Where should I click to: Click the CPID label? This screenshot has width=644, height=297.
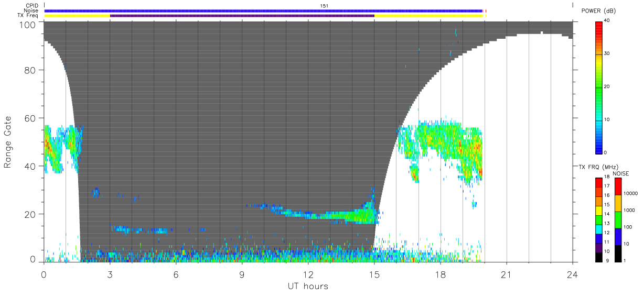[x=32, y=6]
